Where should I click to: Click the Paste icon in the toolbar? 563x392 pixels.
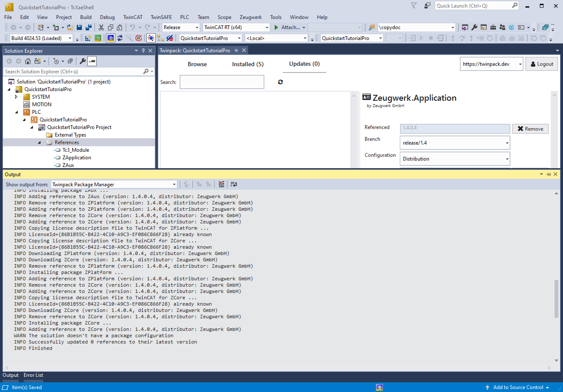click(120, 27)
